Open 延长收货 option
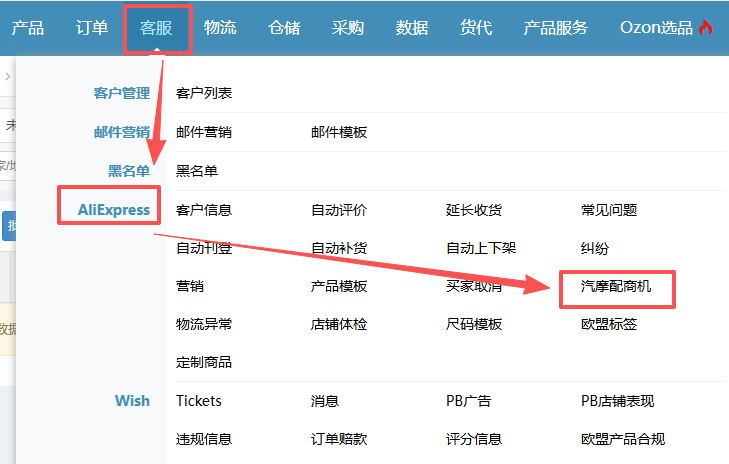The image size is (729, 464). [474, 209]
